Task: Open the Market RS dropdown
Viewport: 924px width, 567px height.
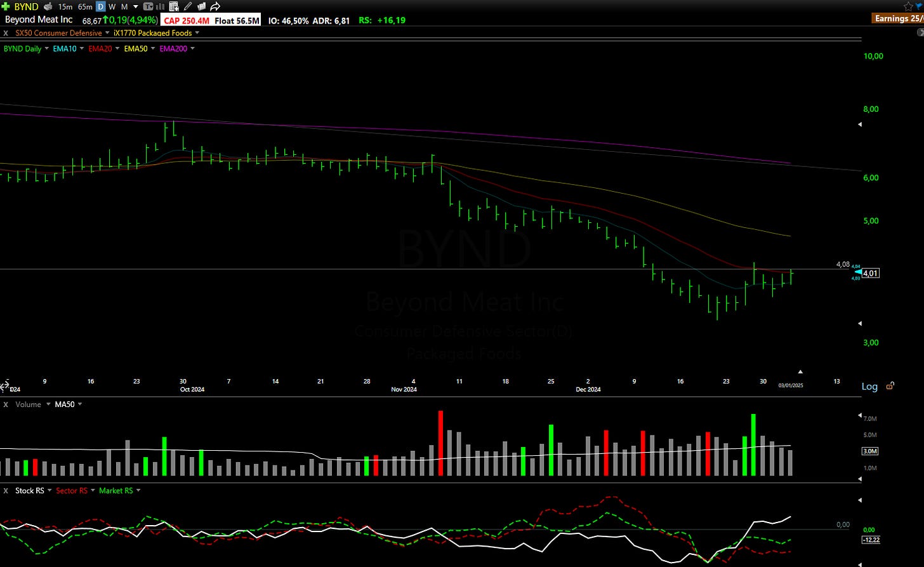Action: [138, 491]
